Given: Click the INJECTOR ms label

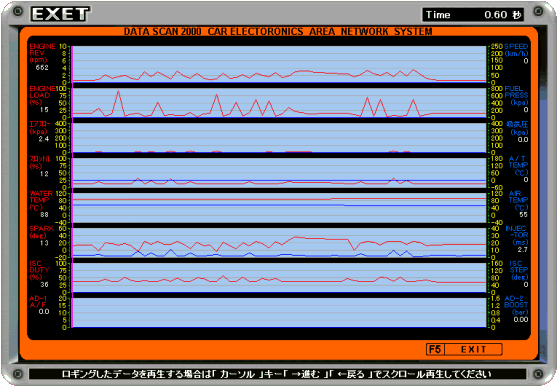Looking at the screenshot, I should point(517,235).
